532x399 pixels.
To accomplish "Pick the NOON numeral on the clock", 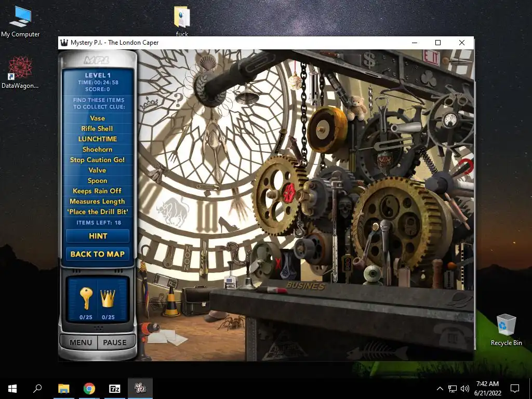I will click(187, 258).
